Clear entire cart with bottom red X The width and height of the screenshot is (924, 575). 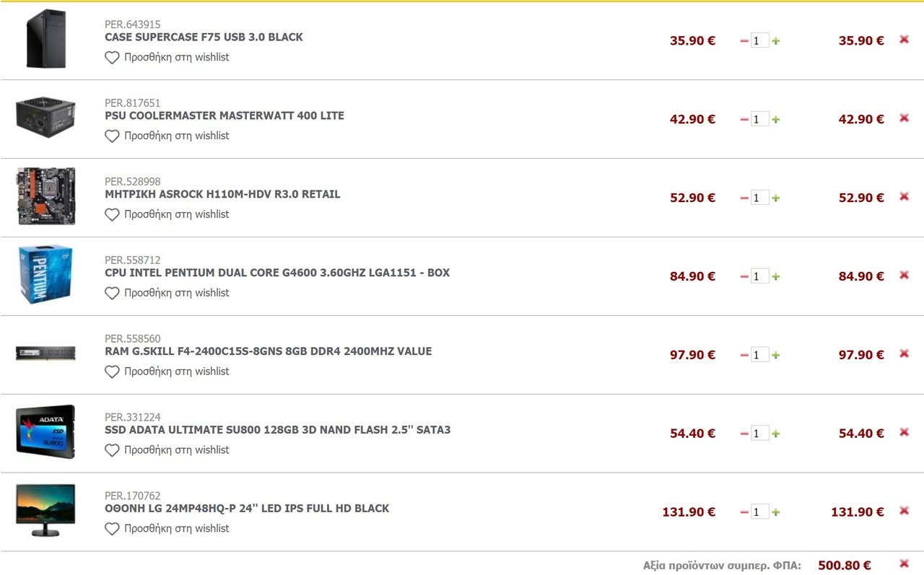pyautogui.click(x=904, y=563)
